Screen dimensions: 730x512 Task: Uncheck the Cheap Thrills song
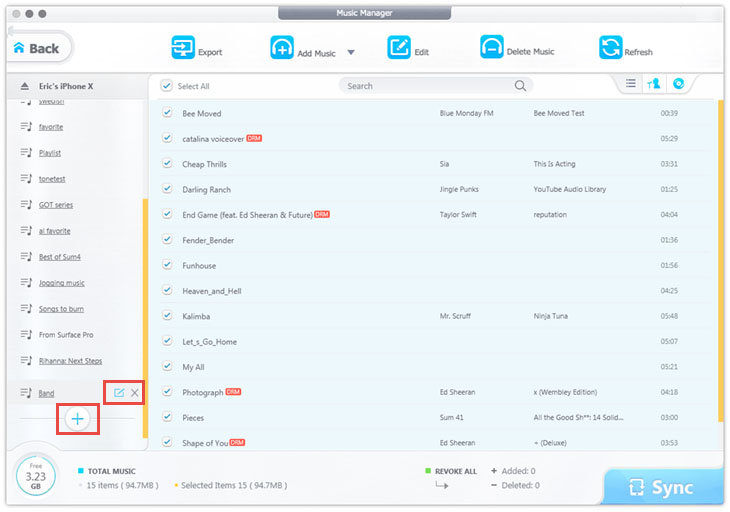[167, 163]
